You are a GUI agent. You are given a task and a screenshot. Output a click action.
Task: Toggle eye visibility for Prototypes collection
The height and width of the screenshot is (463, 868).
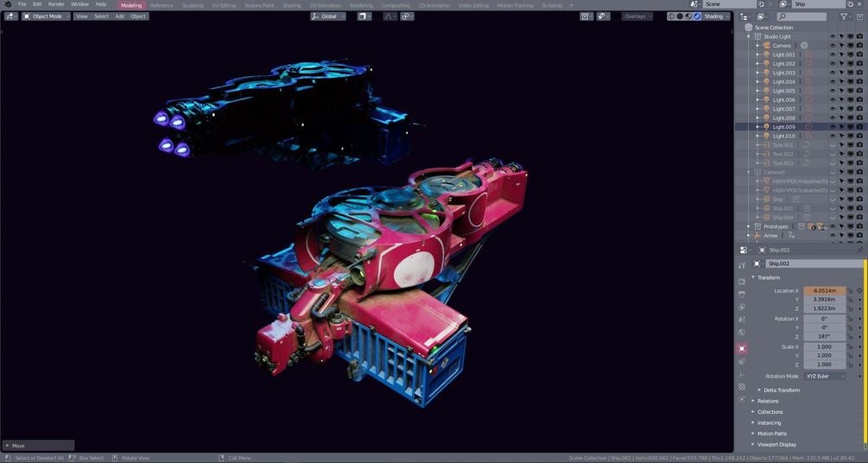(832, 226)
